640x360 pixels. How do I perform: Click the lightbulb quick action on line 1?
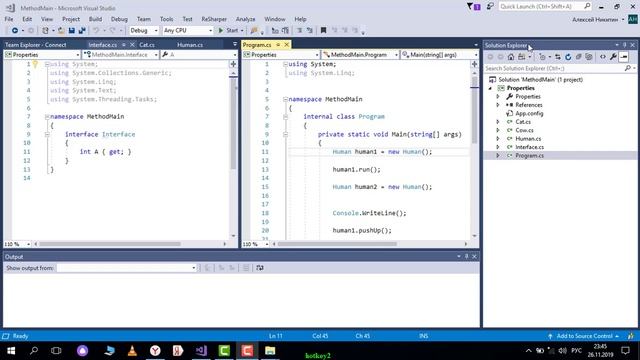[x=35, y=64]
